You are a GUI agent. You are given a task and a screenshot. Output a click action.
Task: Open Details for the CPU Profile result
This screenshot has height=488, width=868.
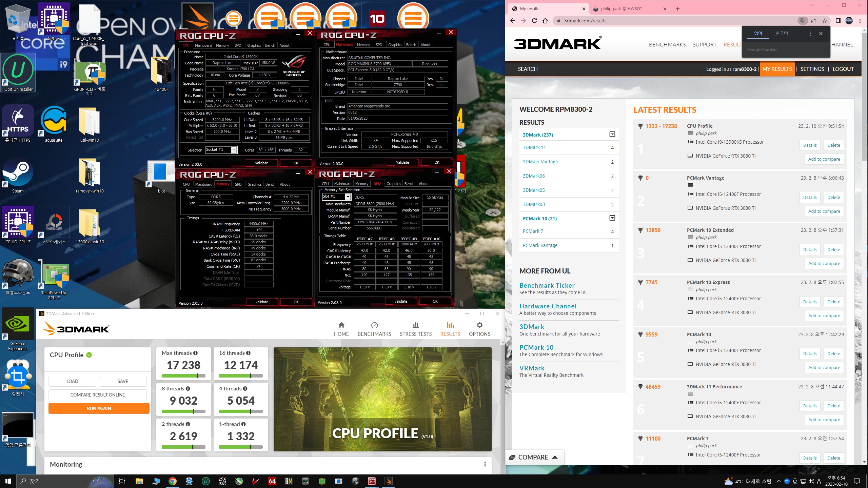[x=810, y=145]
